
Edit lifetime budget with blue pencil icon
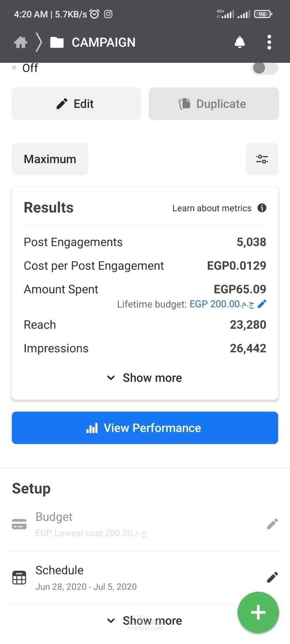click(x=262, y=304)
